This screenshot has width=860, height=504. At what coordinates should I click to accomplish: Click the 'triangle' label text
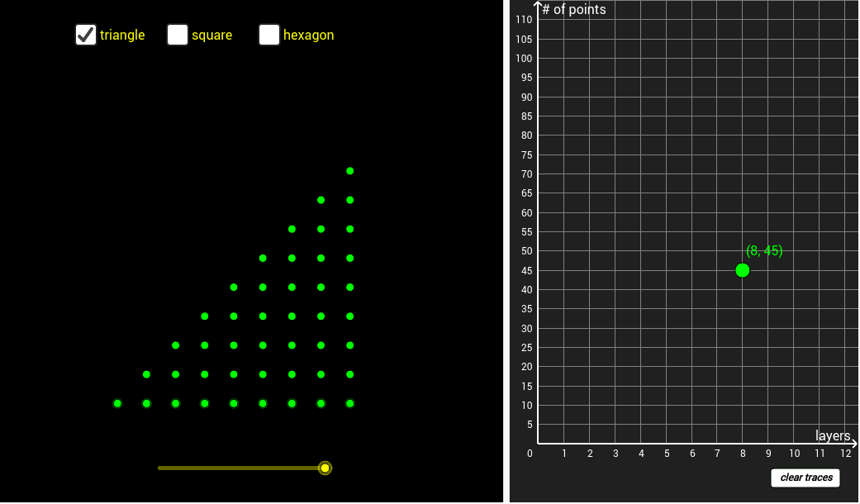point(122,35)
